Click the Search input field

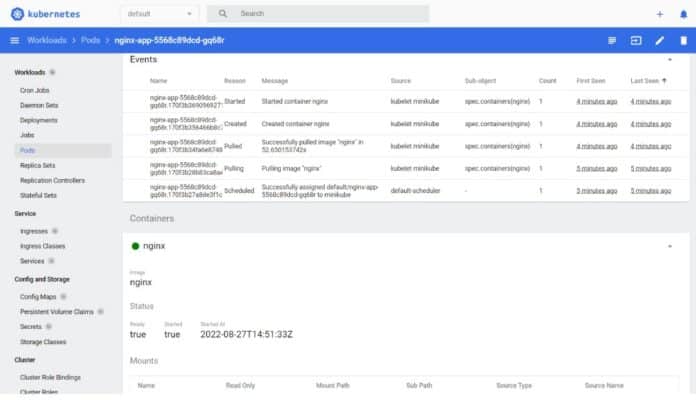[330, 14]
